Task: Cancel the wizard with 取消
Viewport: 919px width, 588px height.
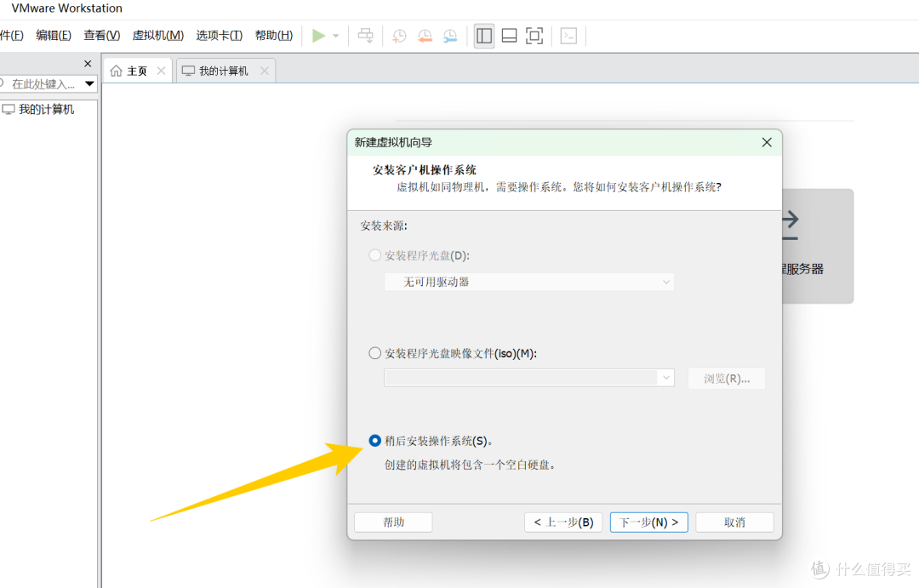Action: (734, 522)
